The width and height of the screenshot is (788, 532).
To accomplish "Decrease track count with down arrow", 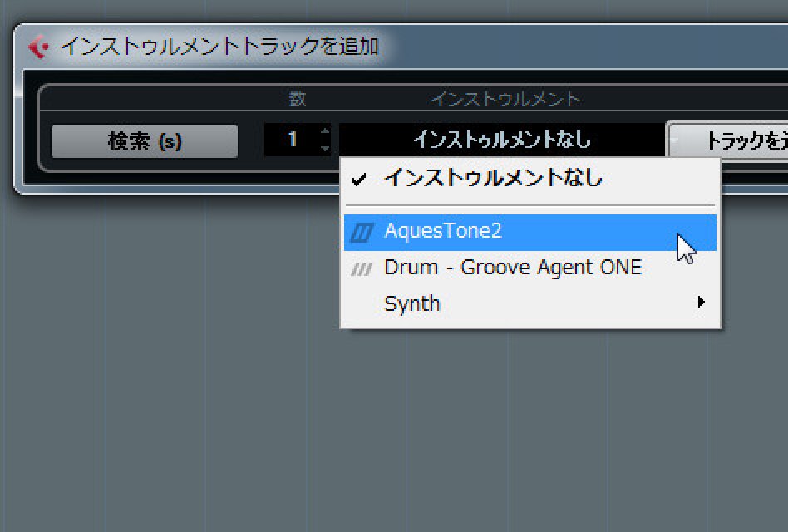I will pos(325,148).
